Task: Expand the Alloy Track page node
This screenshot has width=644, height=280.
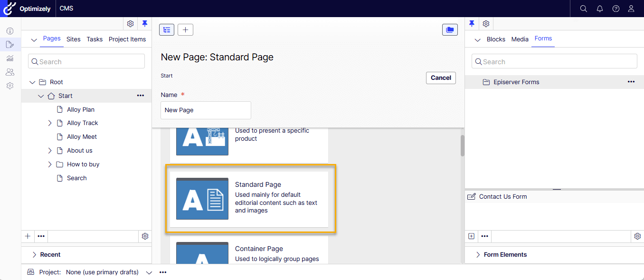Action: tap(50, 123)
